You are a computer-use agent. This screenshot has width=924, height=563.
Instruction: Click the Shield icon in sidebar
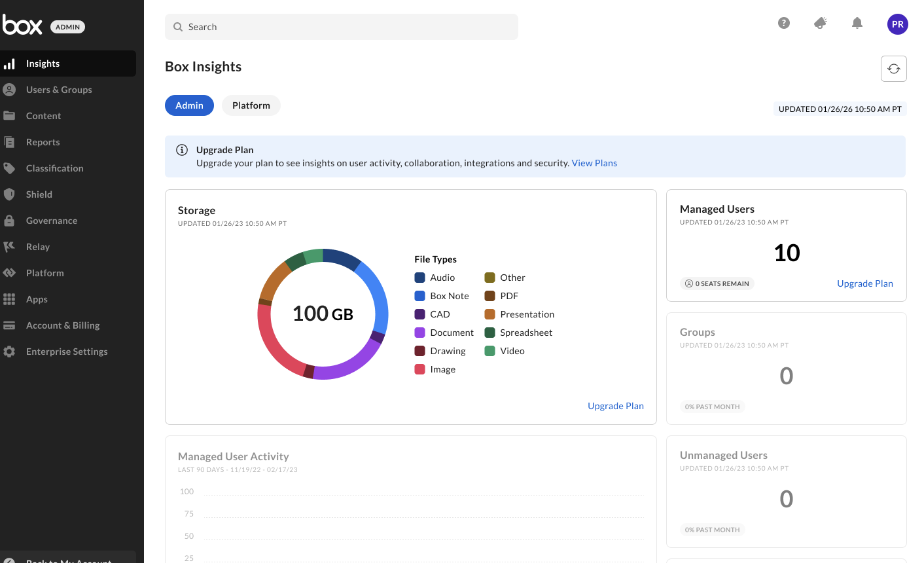coord(9,194)
